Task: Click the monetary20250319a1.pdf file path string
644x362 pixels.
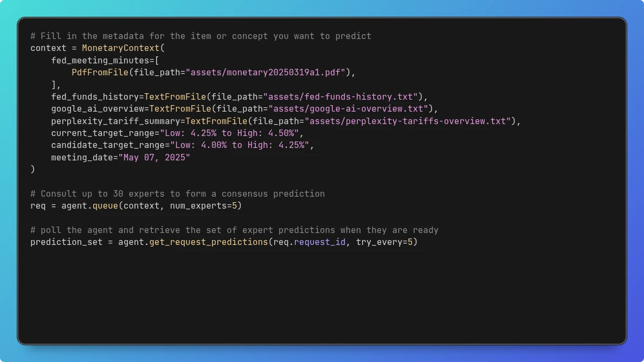Action: (268, 72)
